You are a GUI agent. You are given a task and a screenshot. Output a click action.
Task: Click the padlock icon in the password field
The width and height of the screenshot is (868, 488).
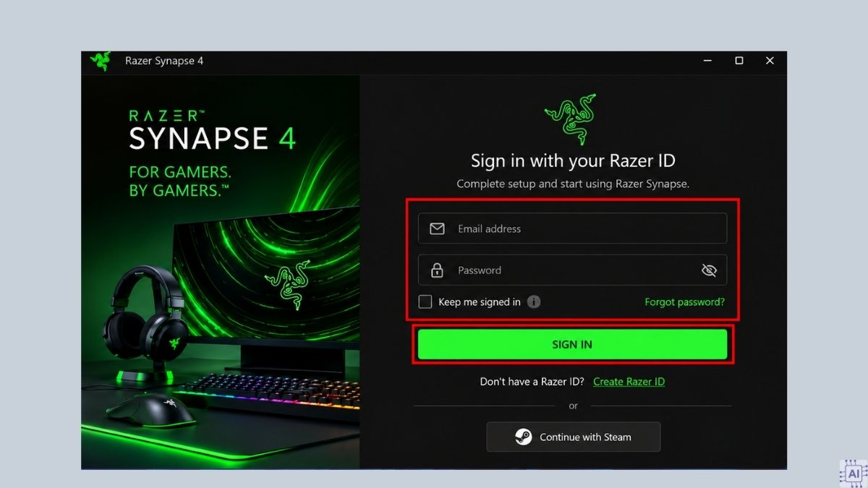[437, 270]
